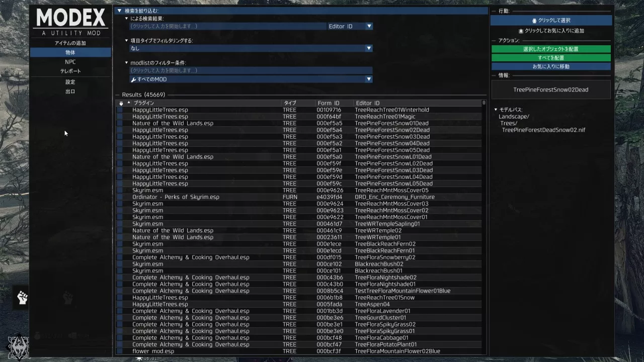Click the TreePineForestDeadSnow02.nif model path

543,130
